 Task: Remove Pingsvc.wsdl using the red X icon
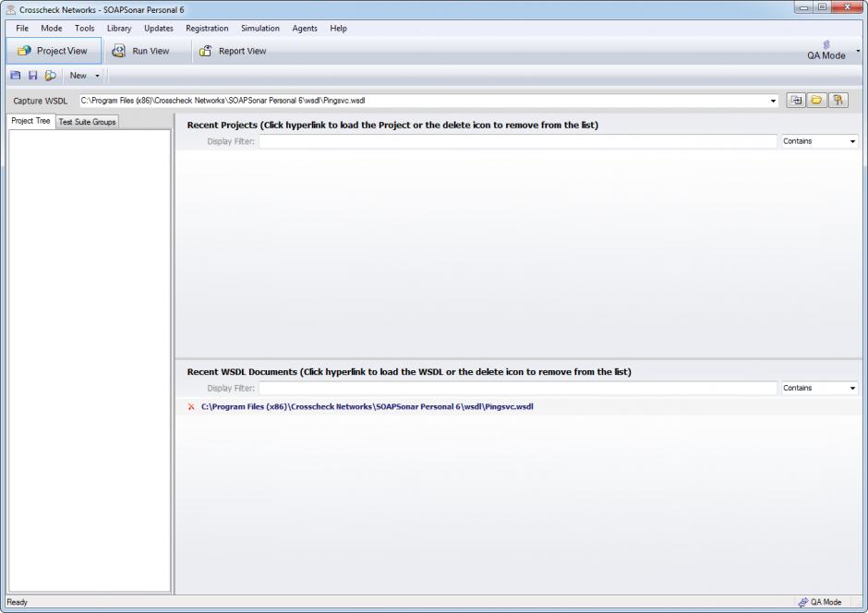[191, 406]
